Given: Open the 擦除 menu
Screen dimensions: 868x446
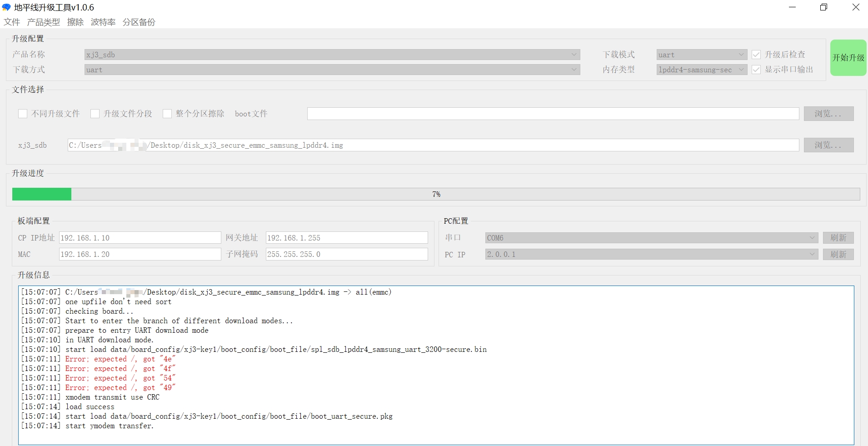Looking at the screenshot, I should (x=75, y=22).
